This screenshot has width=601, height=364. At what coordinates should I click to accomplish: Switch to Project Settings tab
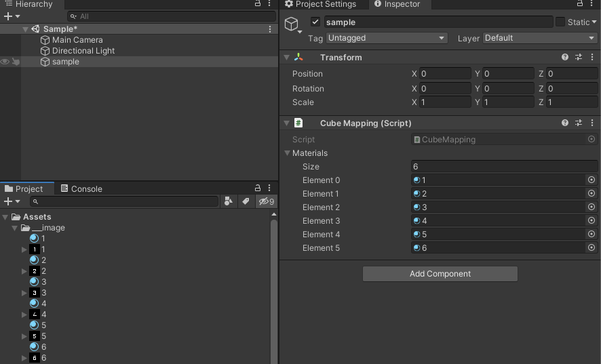pyautogui.click(x=320, y=4)
